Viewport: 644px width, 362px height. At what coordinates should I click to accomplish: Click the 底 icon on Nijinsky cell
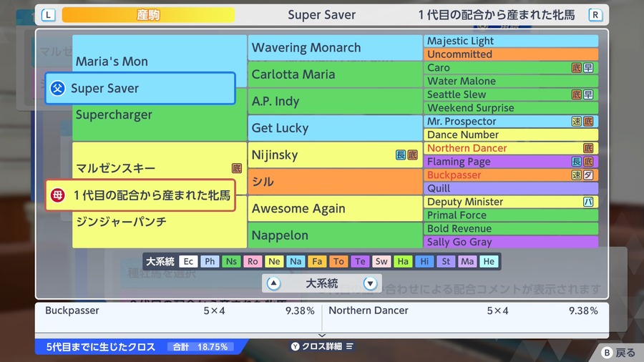click(412, 155)
